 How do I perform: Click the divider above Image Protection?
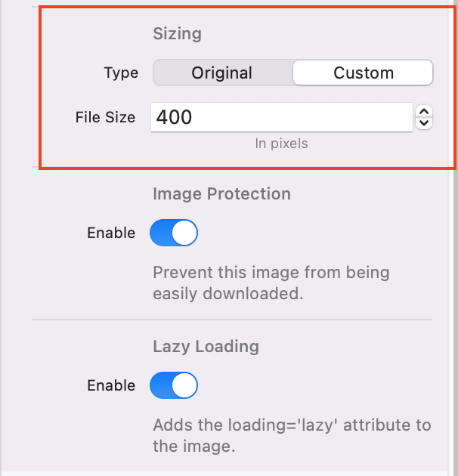point(231,167)
